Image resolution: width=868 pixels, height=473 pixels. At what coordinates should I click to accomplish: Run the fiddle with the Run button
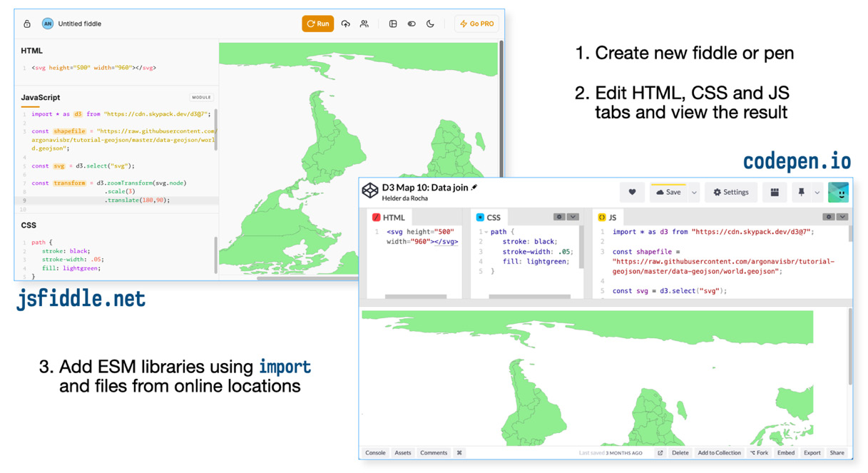pos(318,24)
